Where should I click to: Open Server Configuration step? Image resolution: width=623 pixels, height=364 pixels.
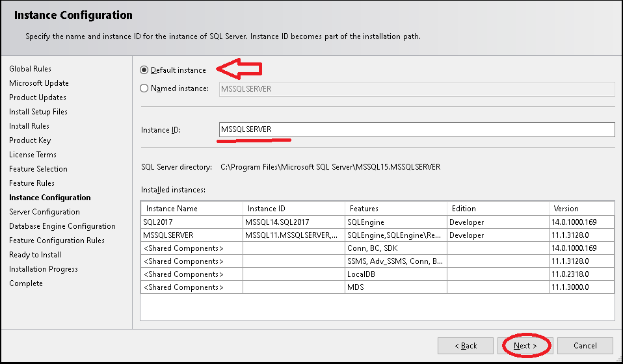(44, 211)
